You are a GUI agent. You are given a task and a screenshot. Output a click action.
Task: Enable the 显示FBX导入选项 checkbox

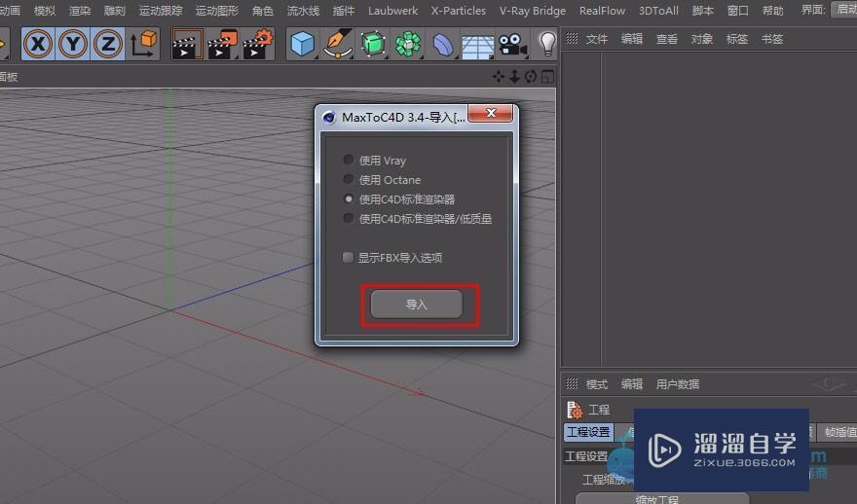click(x=348, y=257)
